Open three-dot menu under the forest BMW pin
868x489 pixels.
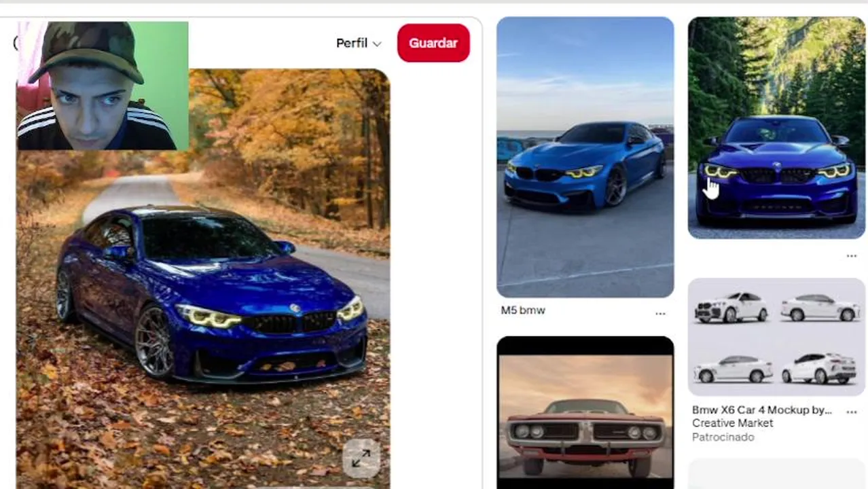851,256
